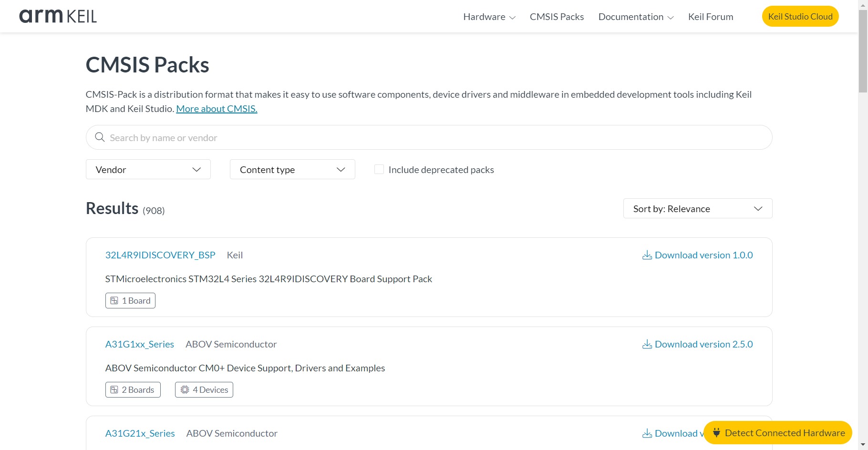This screenshot has width=868, height=450.
Task: Open the More about CMSIS link
Action: pos(217,109)
